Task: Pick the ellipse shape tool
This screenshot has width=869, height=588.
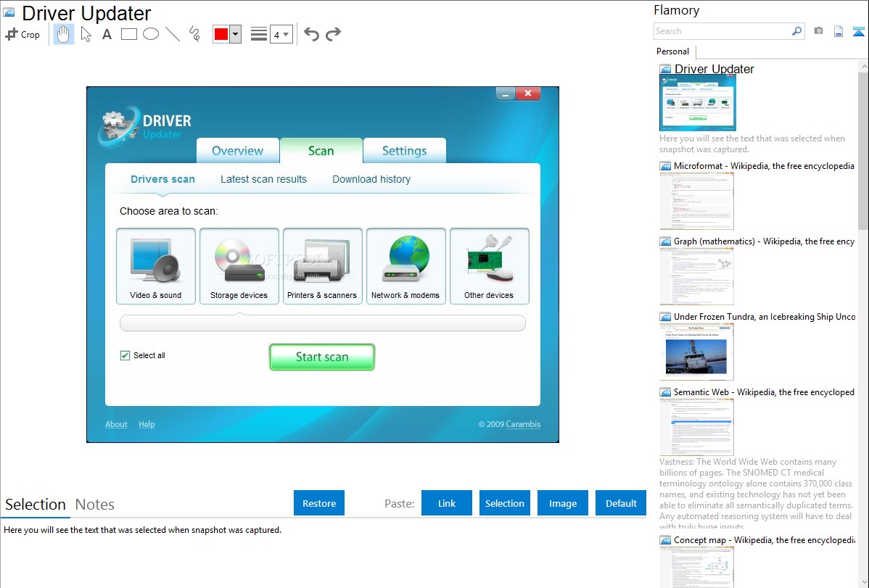Action: 151,34
